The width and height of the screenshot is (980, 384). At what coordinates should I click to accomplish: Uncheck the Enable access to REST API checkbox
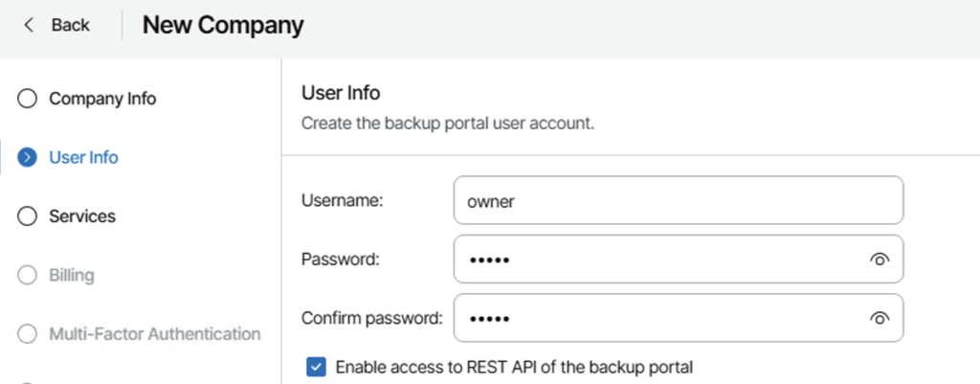315,366
